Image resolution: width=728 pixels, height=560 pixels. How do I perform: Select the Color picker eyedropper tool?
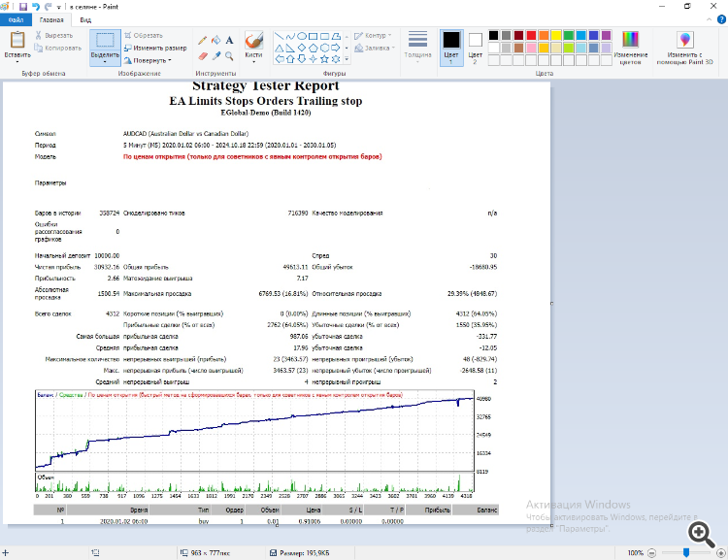pyautogui.click(x=215, y=55)
